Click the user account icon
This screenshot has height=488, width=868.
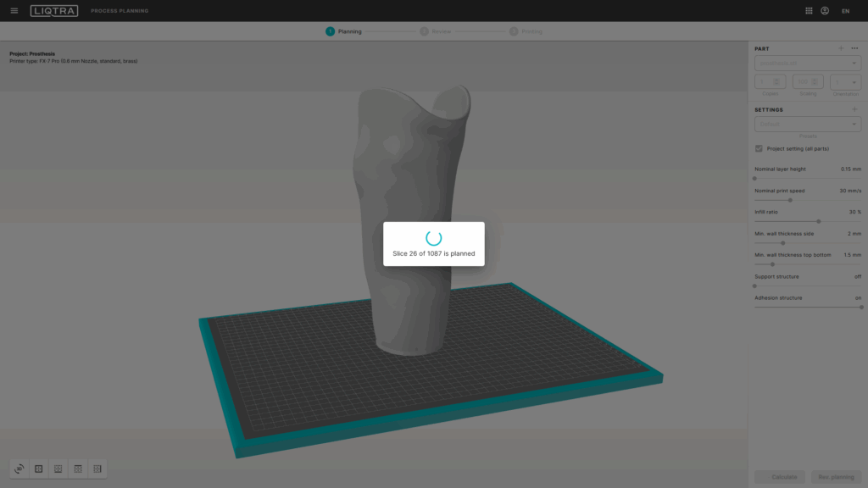(825, 11)
